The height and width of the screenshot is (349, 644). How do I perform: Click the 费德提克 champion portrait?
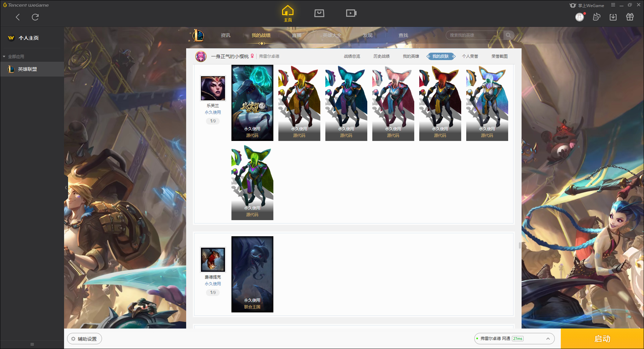tap(213, 259)
